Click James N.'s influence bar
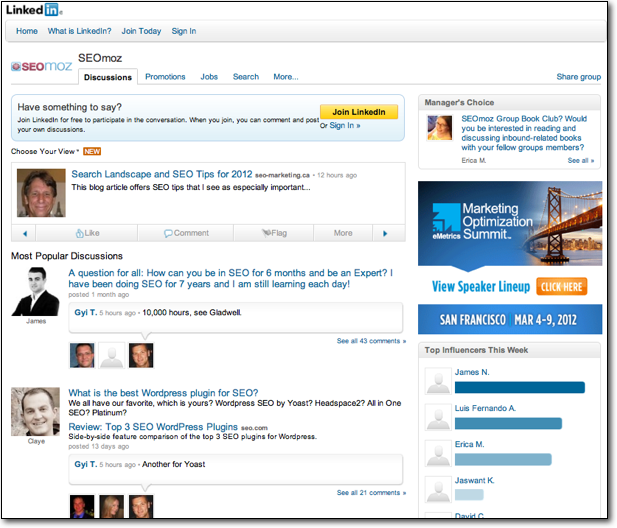617x528 pixels. (519, 387)
